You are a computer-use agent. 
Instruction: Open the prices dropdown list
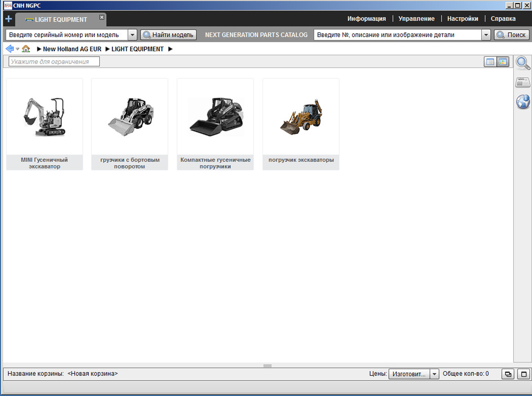pyautogui.click(x=434, y=374)
